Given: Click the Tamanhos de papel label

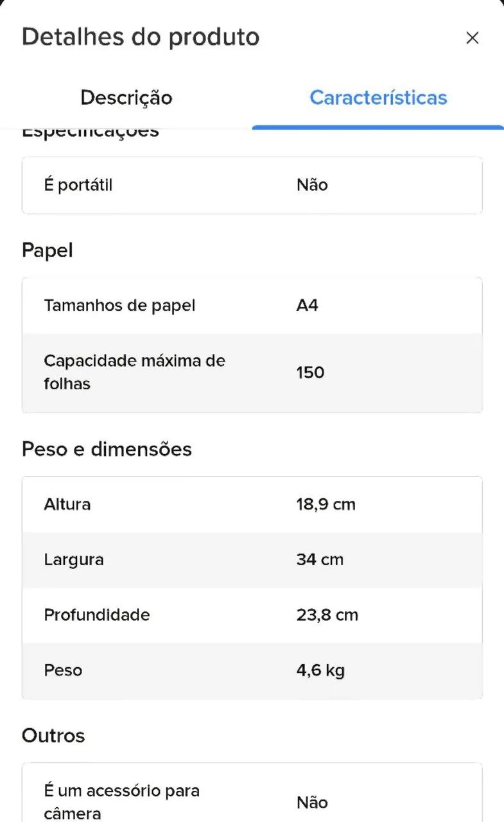Looking at the screenshot, I should coord(119,306).
